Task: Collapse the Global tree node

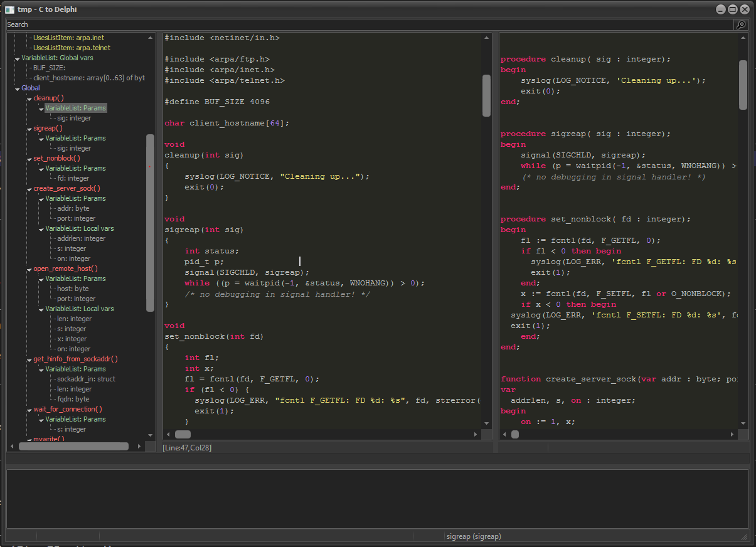Action: point(17,88)
